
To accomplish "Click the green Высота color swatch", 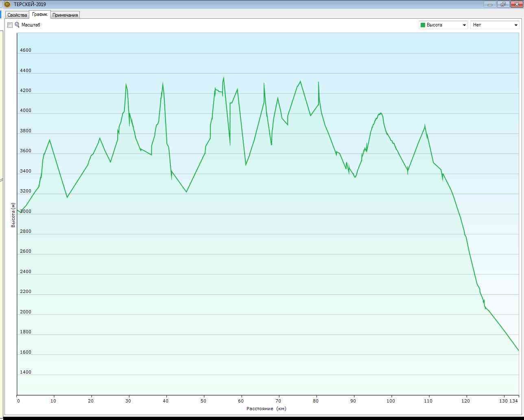I will pos(423,25).
